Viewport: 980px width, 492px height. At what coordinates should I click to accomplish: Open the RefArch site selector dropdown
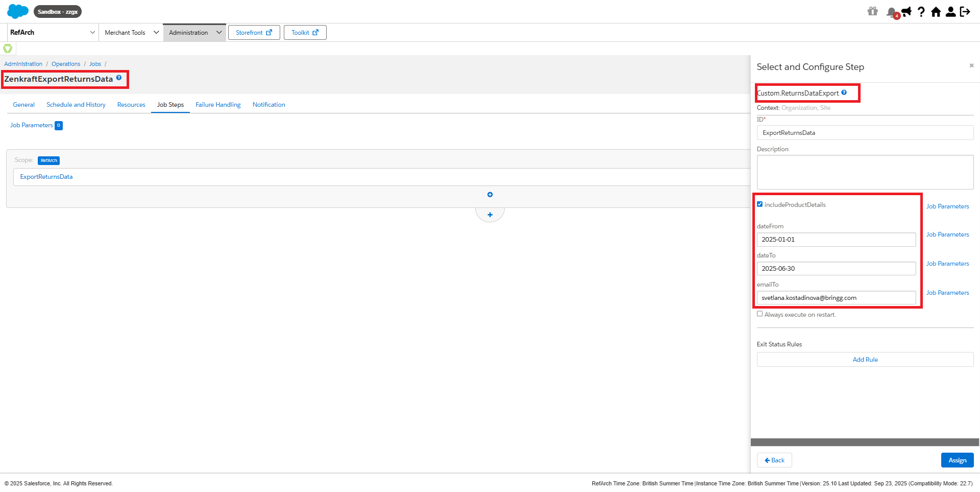pos(92,32)
